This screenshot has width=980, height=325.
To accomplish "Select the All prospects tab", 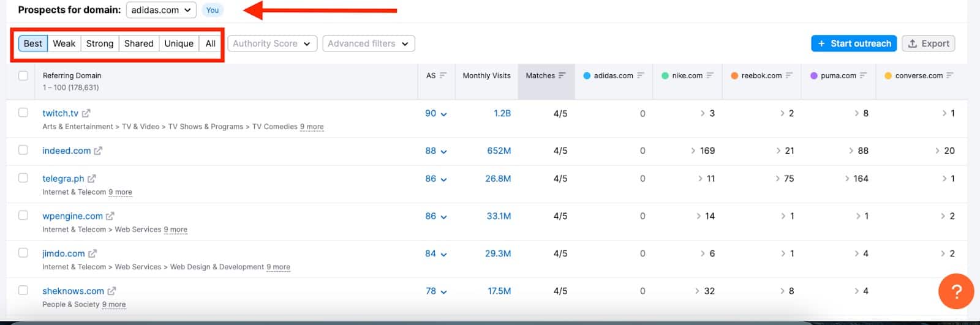I will [210, 43].
